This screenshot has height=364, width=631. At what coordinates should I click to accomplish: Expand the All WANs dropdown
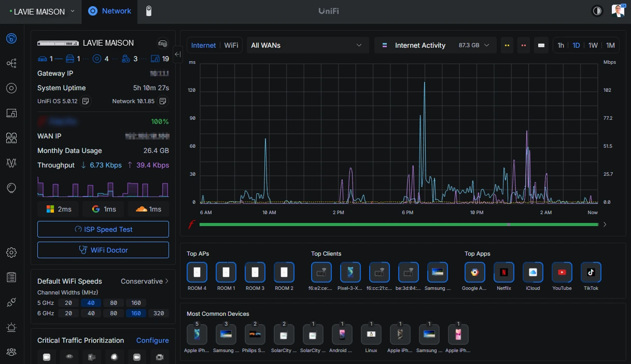[306, 45]
